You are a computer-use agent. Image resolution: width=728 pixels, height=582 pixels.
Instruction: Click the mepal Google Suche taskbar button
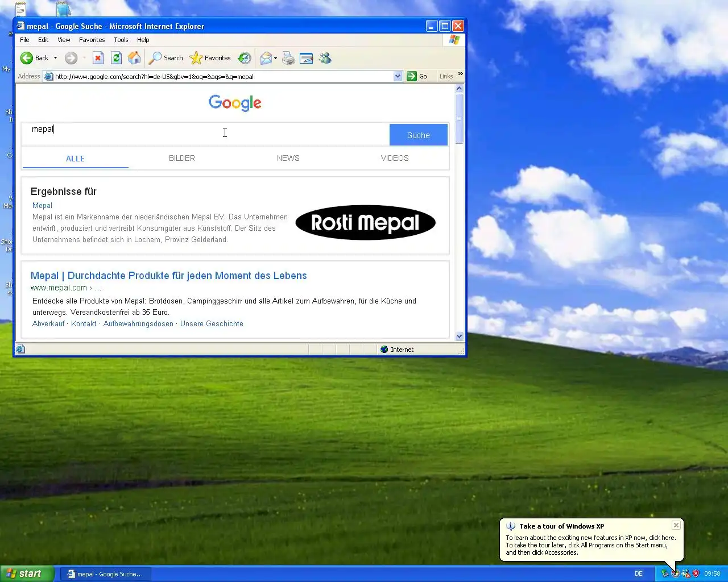pyautogui.click(x=105, y=574)
